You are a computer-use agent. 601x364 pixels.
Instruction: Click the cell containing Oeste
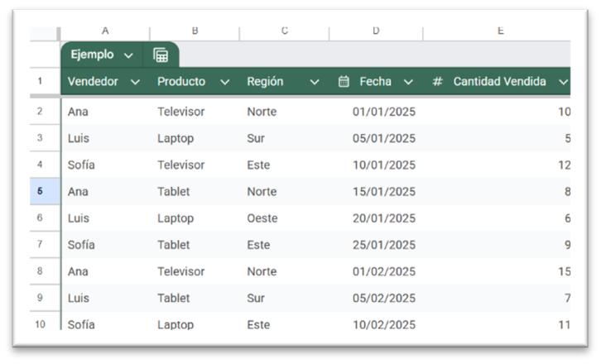(x=262, y=218)
